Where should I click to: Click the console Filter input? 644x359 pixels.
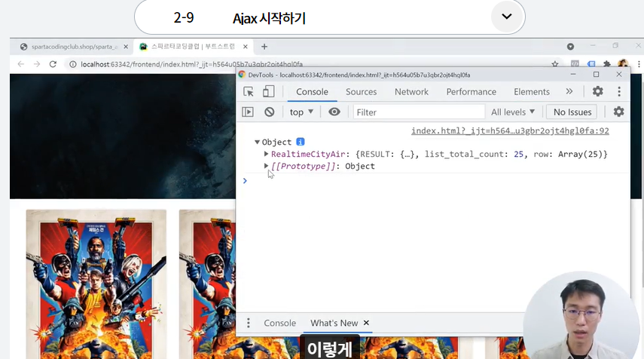419,112
